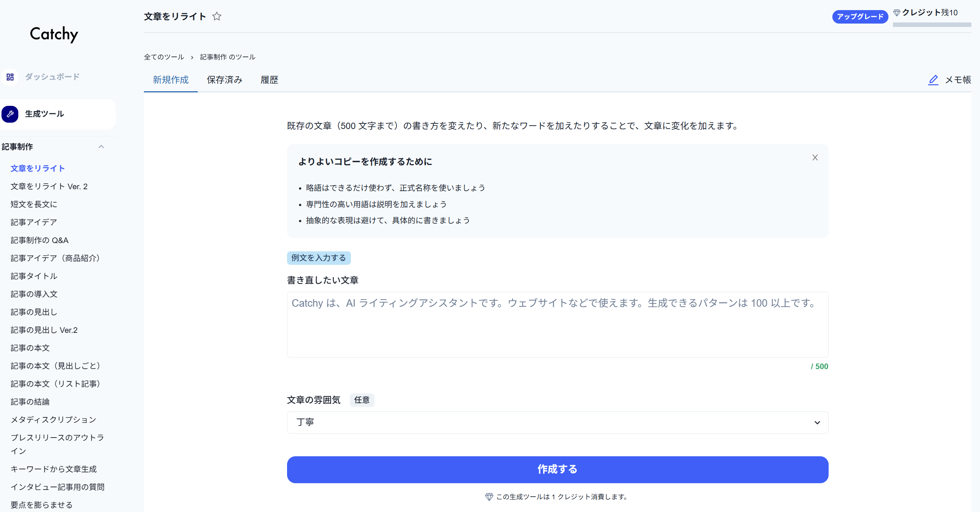Click the diamond icon in the credit consumption note

(489, 496)
